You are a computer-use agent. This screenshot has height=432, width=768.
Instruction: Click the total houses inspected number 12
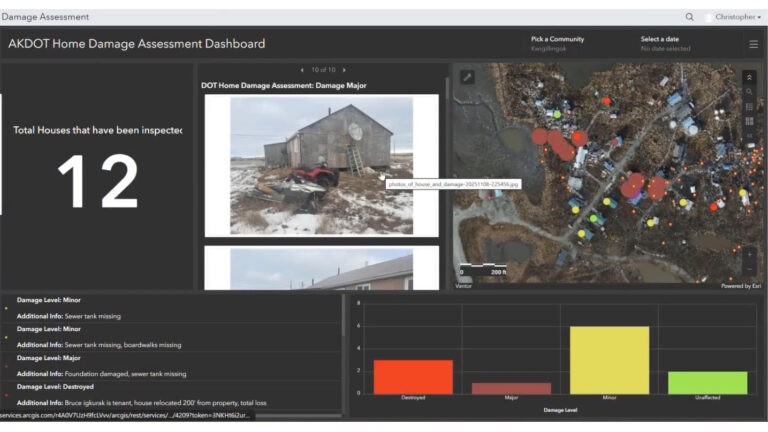(98, 181)
